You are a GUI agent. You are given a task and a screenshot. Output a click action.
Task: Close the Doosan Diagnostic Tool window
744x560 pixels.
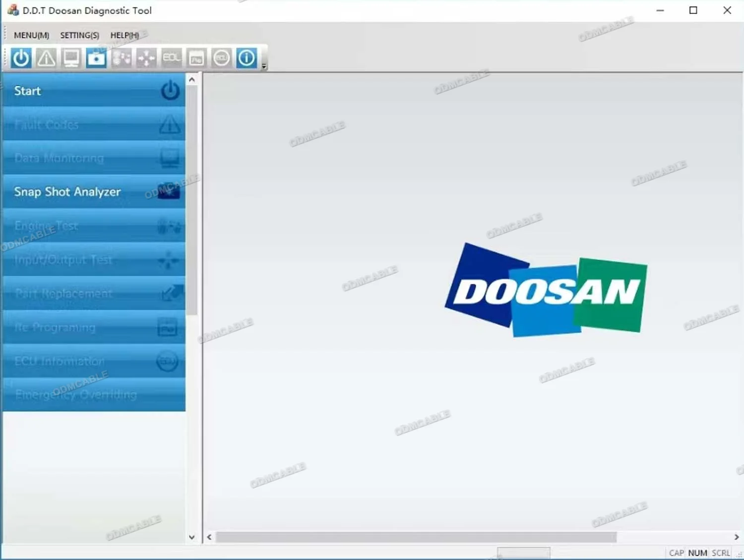click(x=727, y=10)
